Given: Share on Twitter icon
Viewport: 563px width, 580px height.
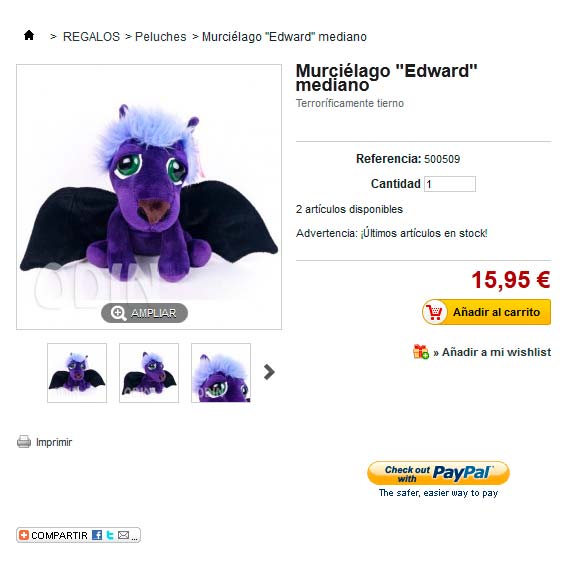Looking at the screenshot, I should 110,535.
